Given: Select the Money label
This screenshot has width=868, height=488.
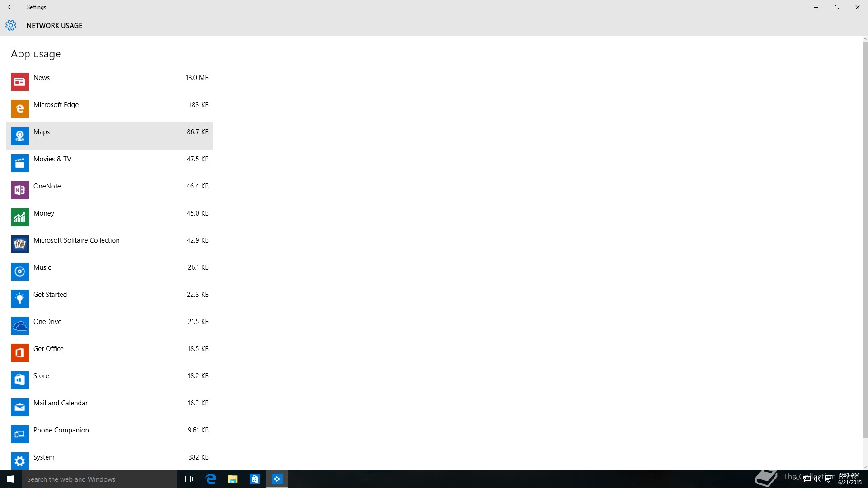Looking at the screenshot, I should tap(44, 213).
